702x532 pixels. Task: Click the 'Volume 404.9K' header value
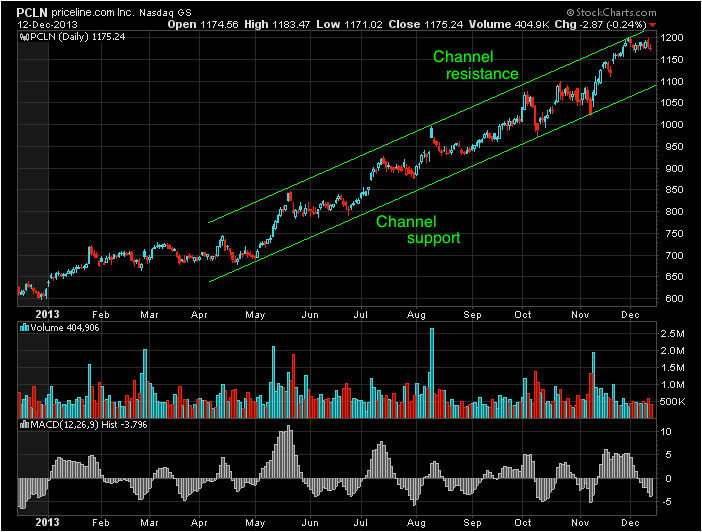coord(509,24)
